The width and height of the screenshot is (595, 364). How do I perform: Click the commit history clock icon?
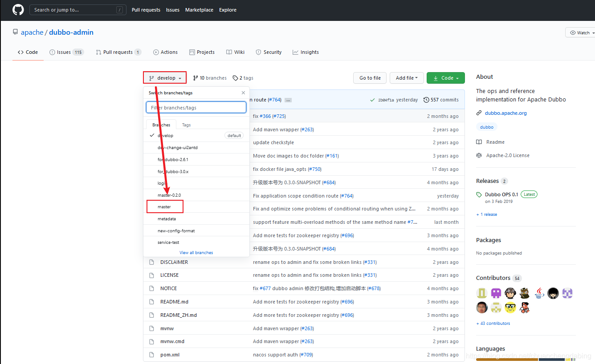426,100
